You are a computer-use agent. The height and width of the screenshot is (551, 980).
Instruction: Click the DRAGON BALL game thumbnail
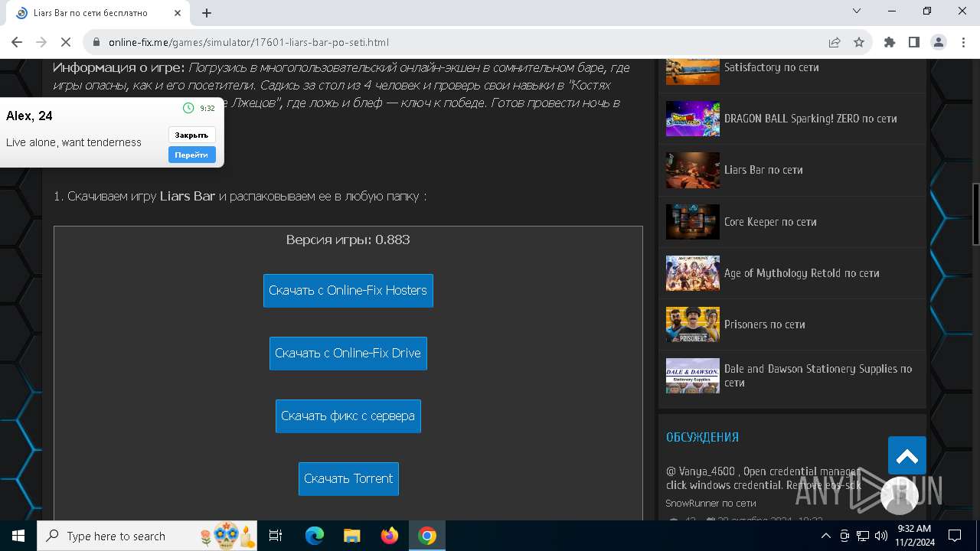click(693, 119)
